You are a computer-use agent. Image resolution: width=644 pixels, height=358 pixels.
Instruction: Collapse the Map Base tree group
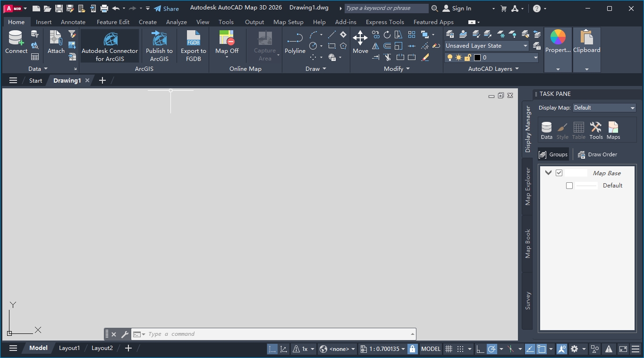pyautogui.click(x=548, y=173)
